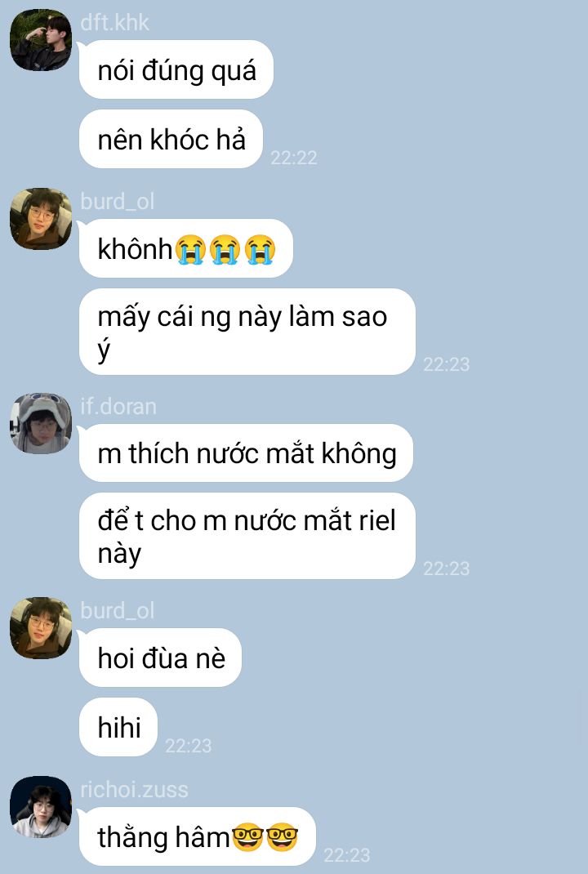Tap the first nerd emoji after thằng hâm
The height and width of the screenshot is (874, 588).
click(247, 837)
